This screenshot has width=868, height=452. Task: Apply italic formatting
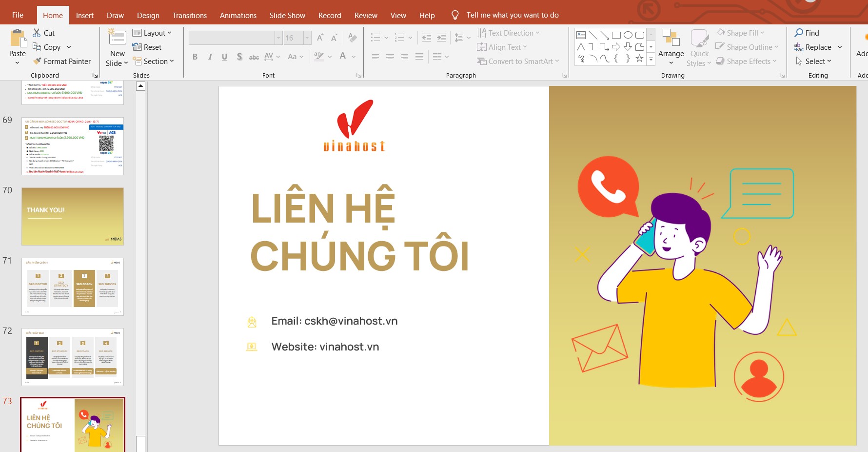tap(209, 57)
